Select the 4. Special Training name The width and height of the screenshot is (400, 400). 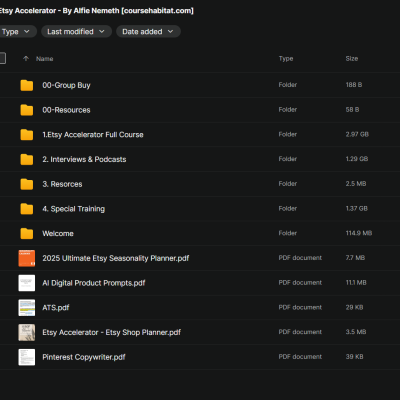(74, 209)
